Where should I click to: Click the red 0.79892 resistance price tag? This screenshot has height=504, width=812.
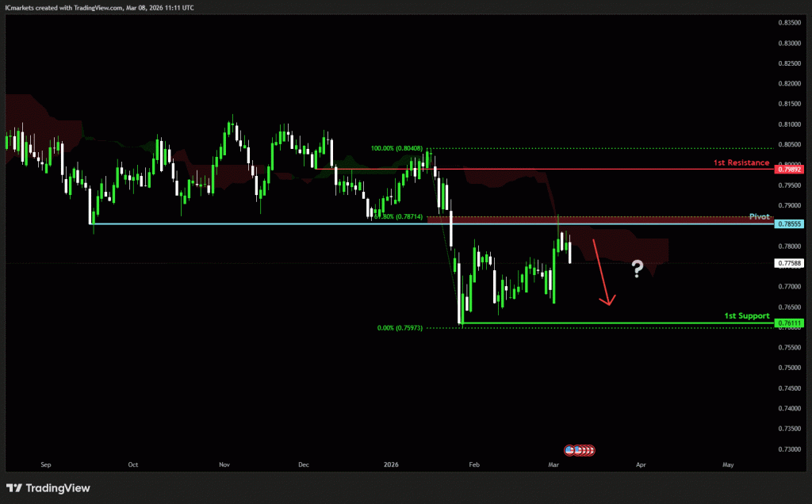click(x=791, y=170)
